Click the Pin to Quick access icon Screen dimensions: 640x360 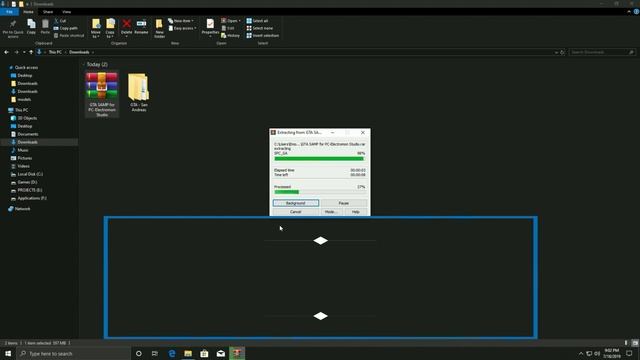(x=13, y=24)
